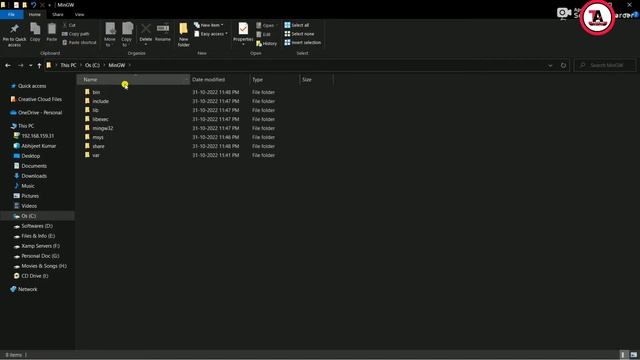Switch to the Share ribbon tab

[58, 15]
